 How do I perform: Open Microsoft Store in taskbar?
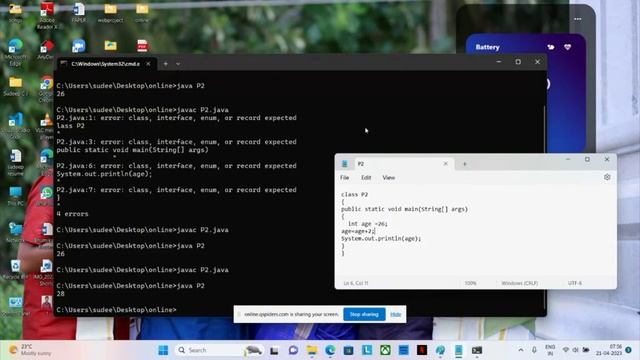(x=348, y=350)
